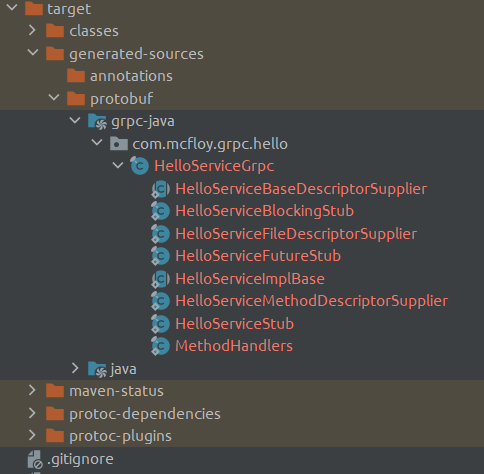
Task: Click the HelloServiceBlockingStub class icon
Action: tap(160, 211)
